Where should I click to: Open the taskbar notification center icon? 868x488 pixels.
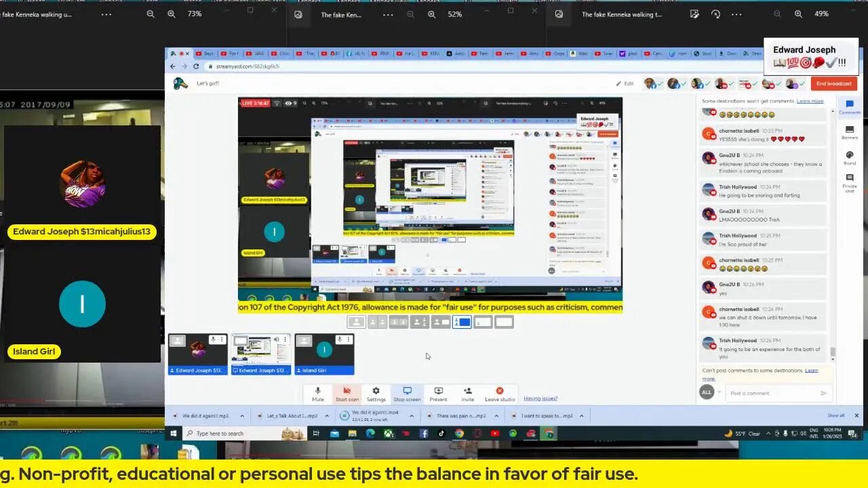852,433
